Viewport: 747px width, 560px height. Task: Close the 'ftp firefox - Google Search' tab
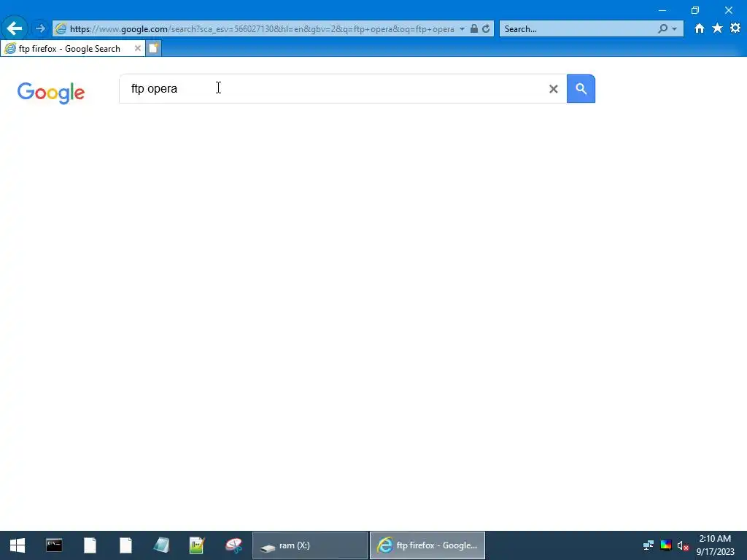[x=138, y=48]
